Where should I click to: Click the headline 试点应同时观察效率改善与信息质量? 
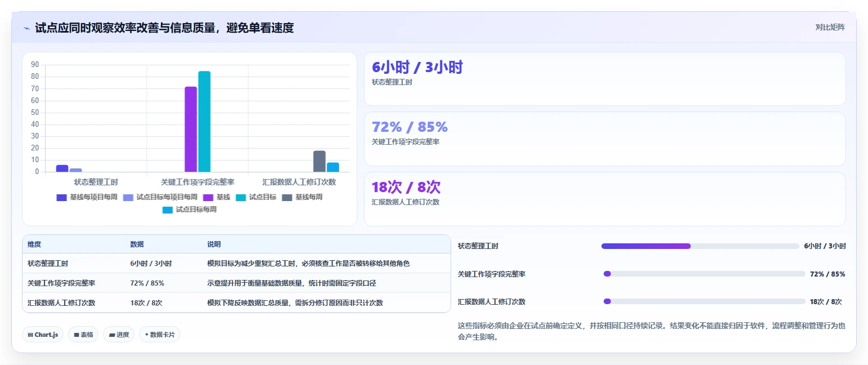coord(164,28)
